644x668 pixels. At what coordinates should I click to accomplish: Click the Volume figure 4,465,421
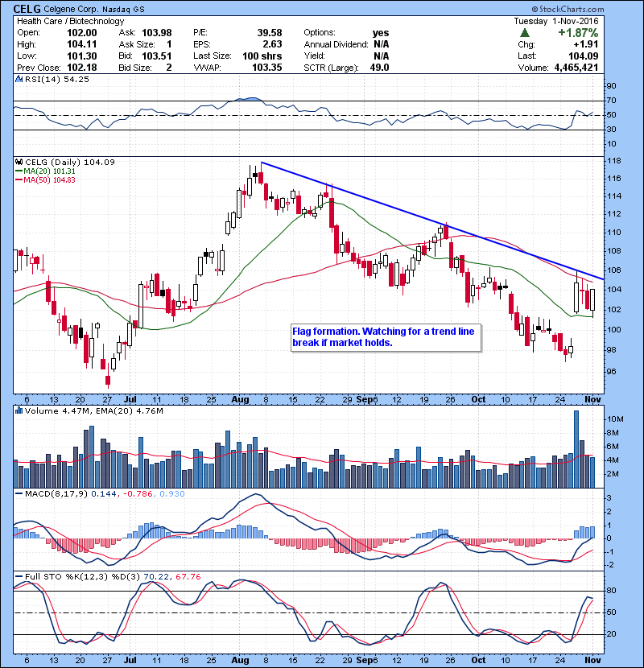tap(576, 68)
